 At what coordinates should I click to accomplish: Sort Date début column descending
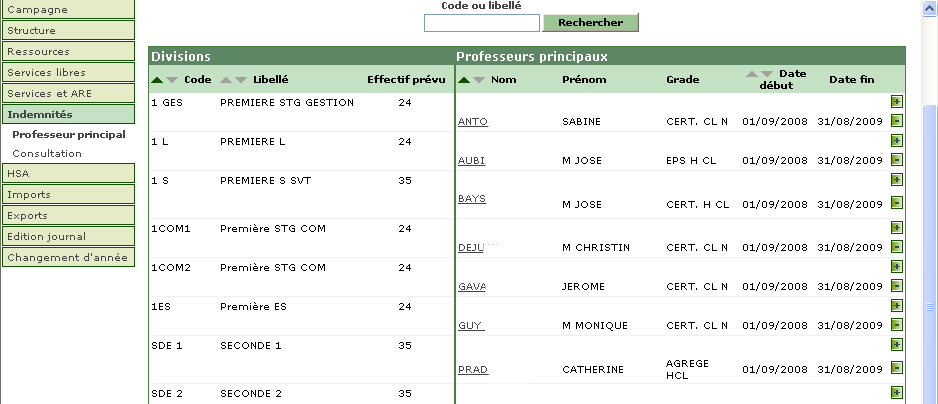767,74
